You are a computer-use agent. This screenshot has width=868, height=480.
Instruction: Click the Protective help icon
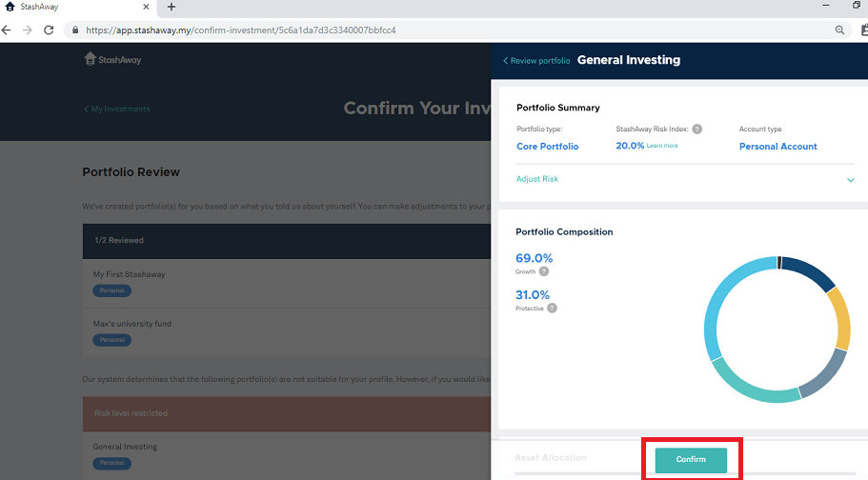tap(552, 309)
